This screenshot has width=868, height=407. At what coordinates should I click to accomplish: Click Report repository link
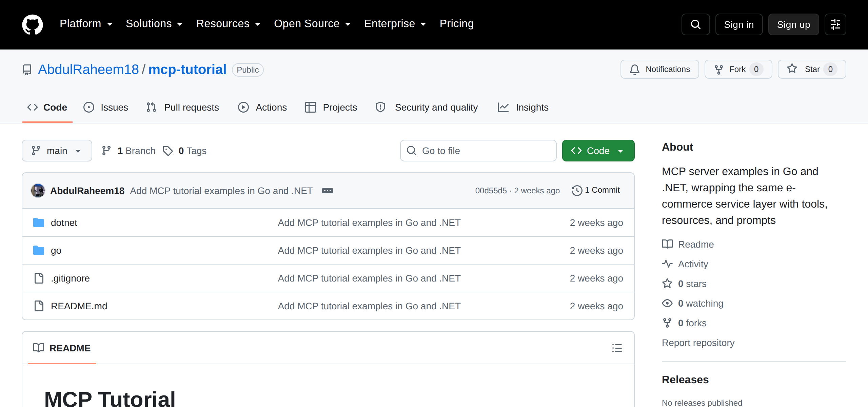point(698,343)
